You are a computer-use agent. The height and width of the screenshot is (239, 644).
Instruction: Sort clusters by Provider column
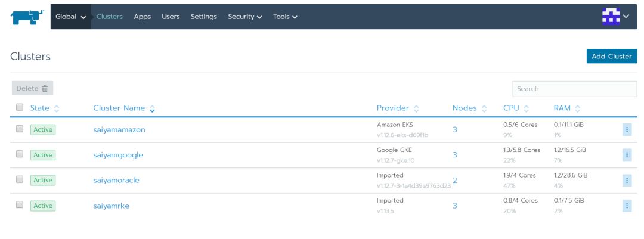[x=398, y=108]
